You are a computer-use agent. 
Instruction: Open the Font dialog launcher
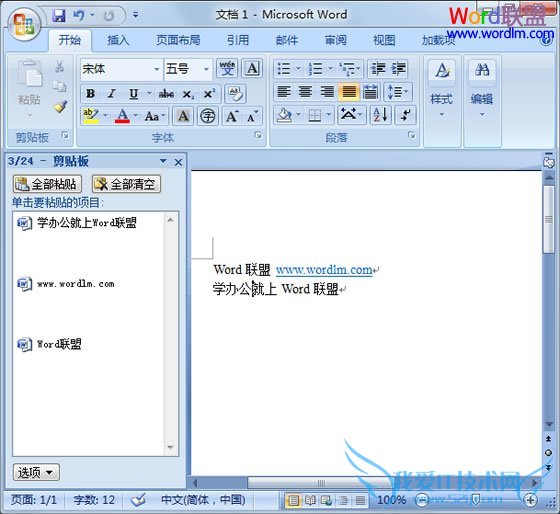point(258,135)
